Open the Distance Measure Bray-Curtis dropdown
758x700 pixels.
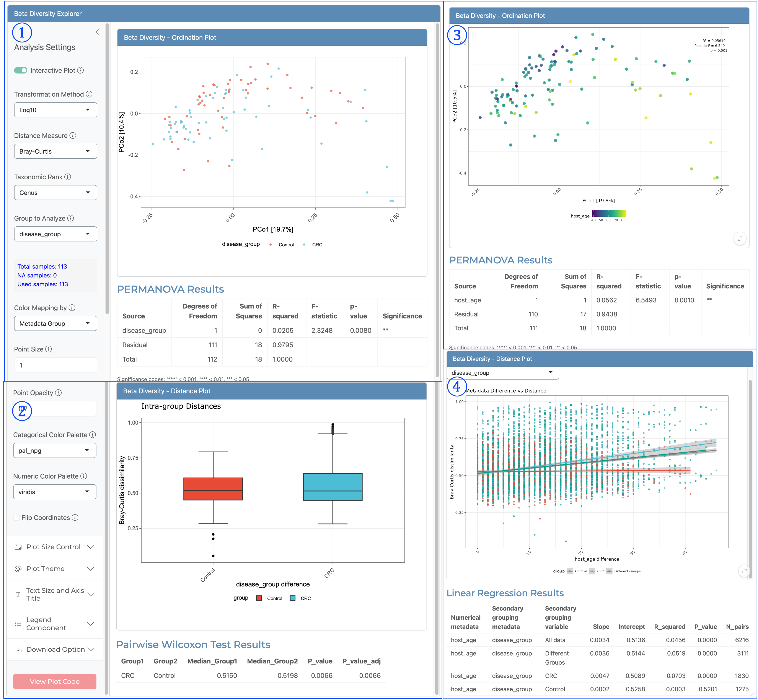pyautogui.click(x=56, y=151)
